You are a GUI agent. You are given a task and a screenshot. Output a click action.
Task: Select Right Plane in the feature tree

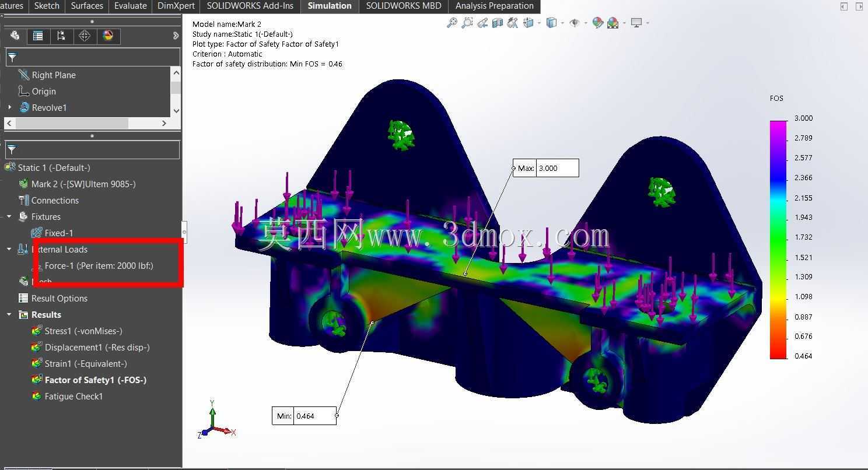tap(53, 75)
